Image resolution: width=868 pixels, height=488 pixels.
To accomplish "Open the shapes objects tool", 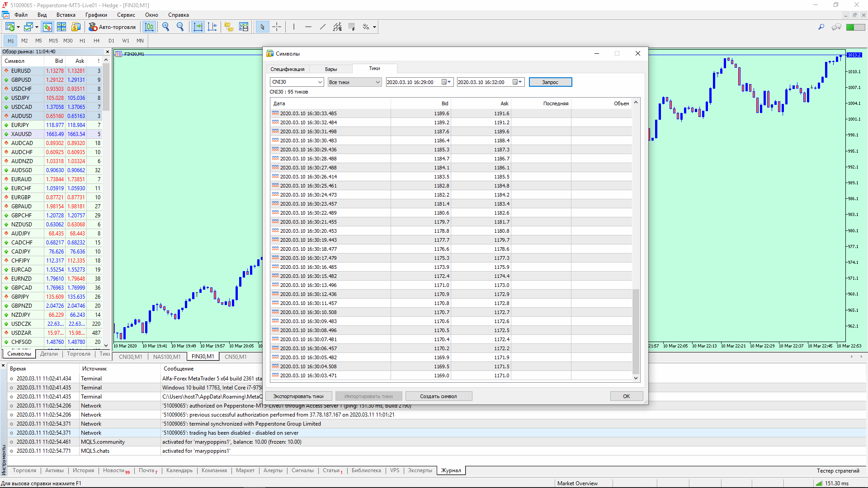I will [366, 27].
